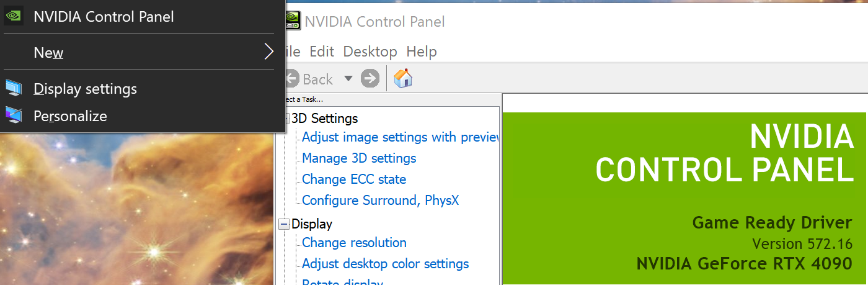Click the Personalize icon in the context menu
The image size is (868, 285).
point(14,115)
